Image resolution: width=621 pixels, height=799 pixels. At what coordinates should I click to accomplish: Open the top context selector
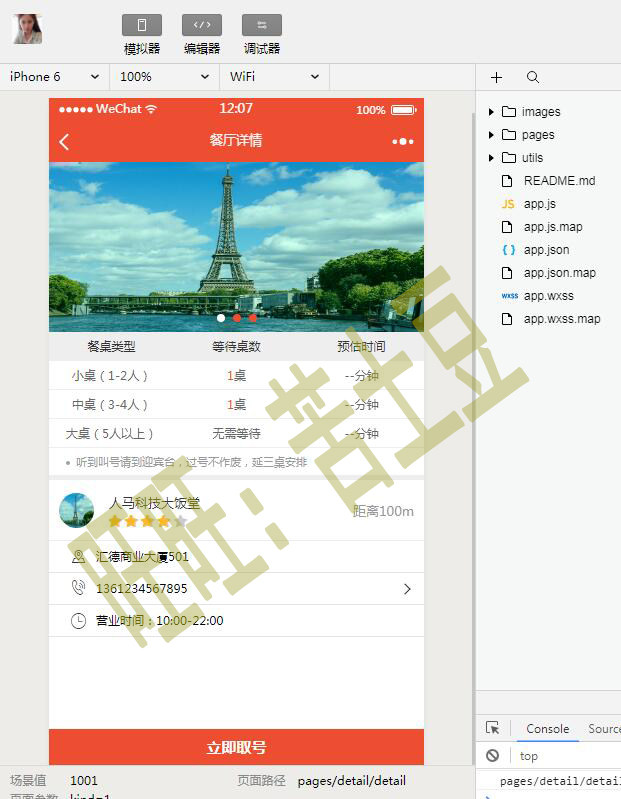529,756
